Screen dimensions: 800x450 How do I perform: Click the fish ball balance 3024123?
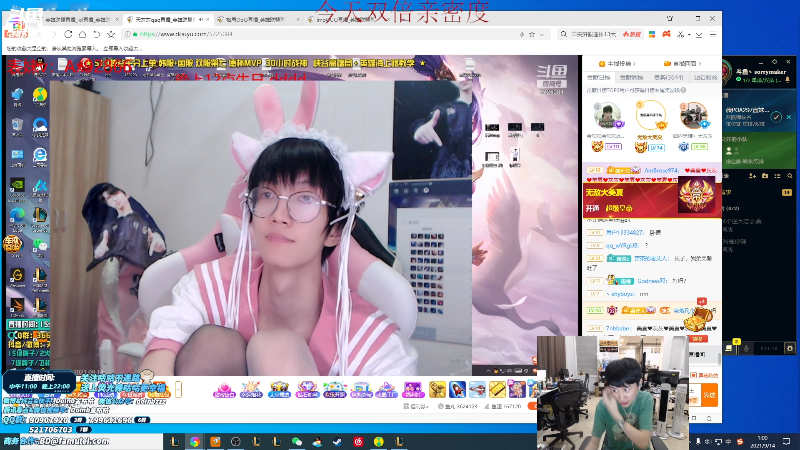click(458, 407)
